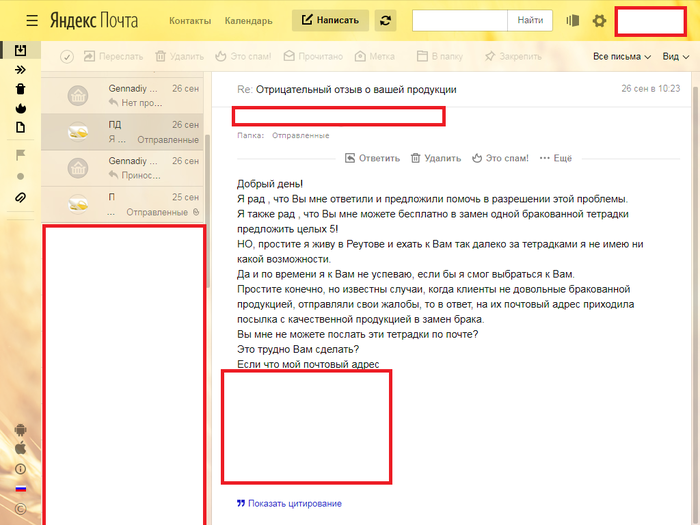The height and width of the screenshot is (525, 700).
Task: Show emails with attachments via paperclip icon
Action: [x=20, y=197]
